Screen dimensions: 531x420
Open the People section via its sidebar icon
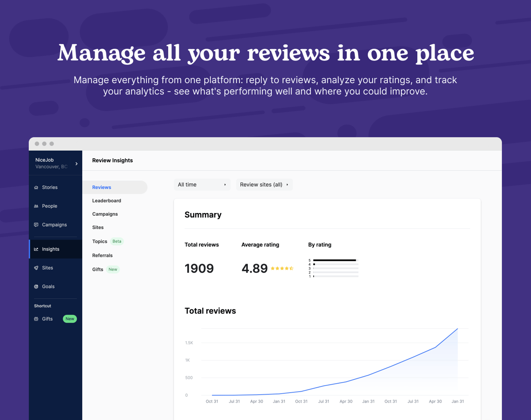point(36,206)
